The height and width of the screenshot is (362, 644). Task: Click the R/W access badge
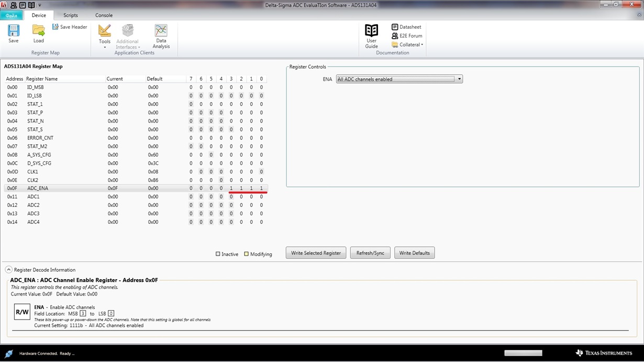22,312
